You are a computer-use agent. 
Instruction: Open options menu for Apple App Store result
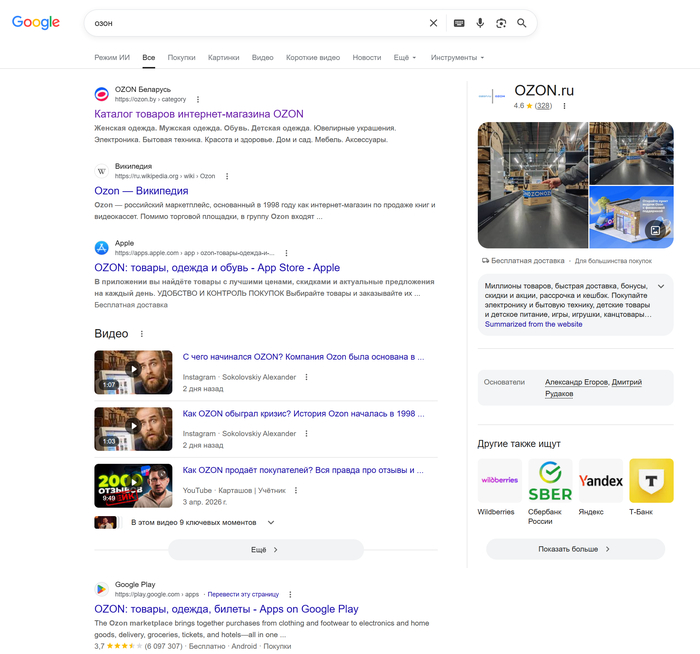coord(286,253)
